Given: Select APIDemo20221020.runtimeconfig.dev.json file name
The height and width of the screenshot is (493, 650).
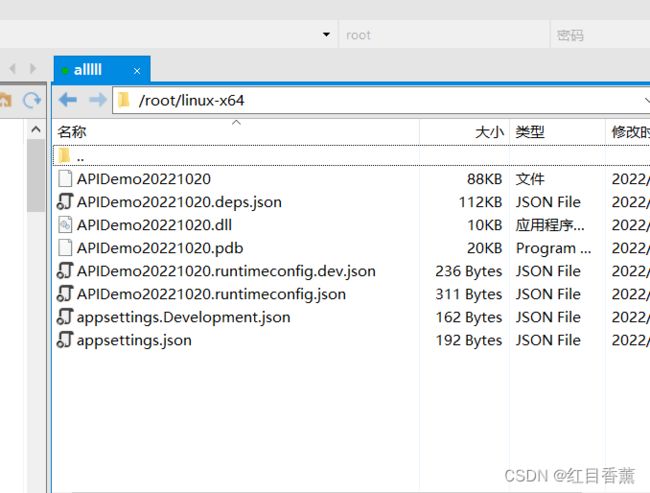Looking at the screenshot, I should pyautogui.click(x=226, y=271).
